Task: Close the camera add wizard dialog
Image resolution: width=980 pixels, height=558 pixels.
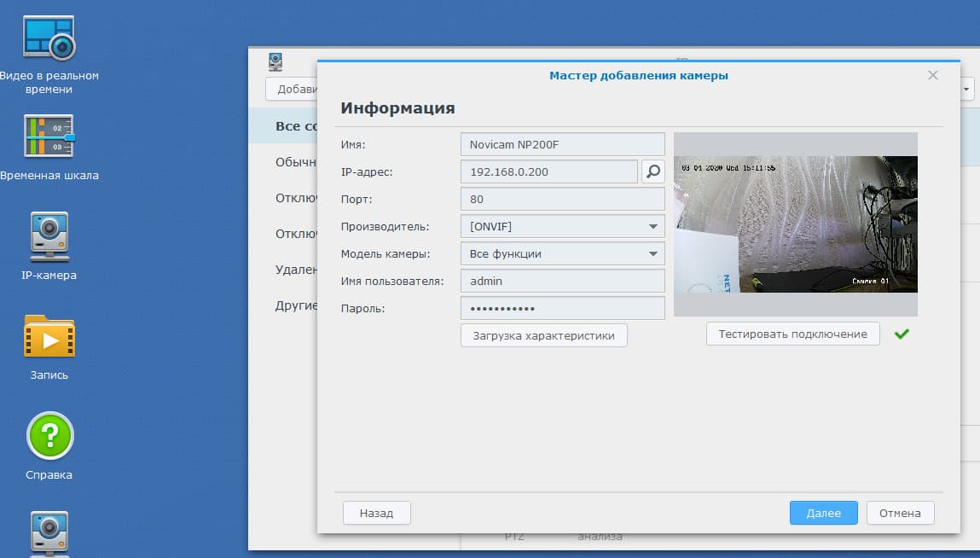Action: [x=932, y=75]
